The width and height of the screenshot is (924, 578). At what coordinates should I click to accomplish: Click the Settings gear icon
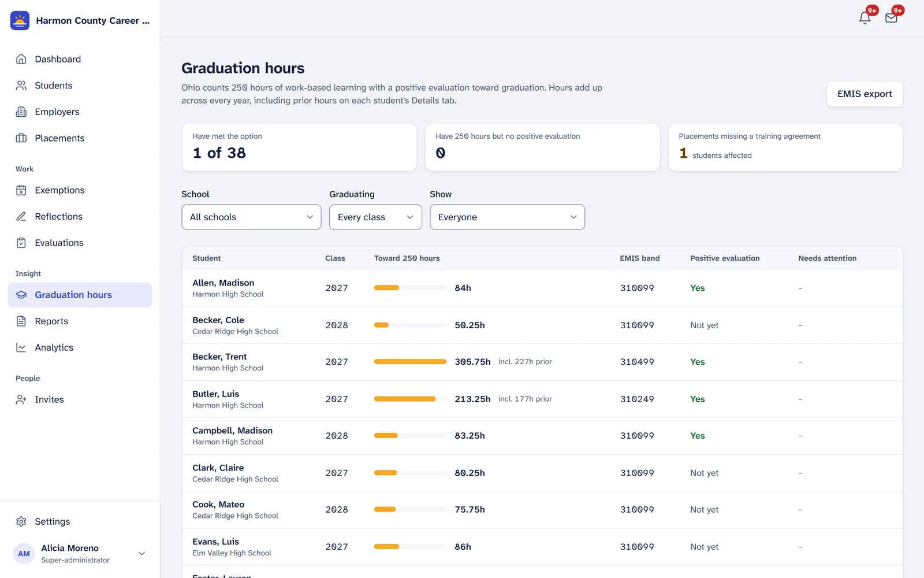[21, 521]
